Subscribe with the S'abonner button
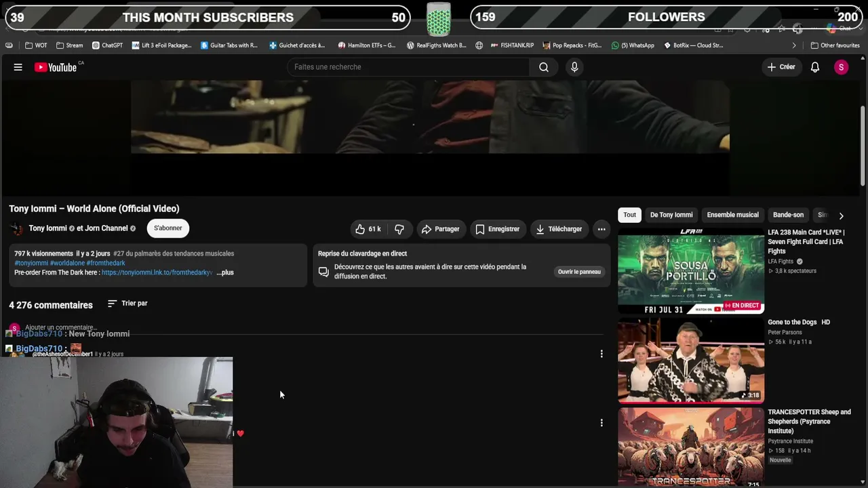868x488 pixels. [x=168, y=228]
